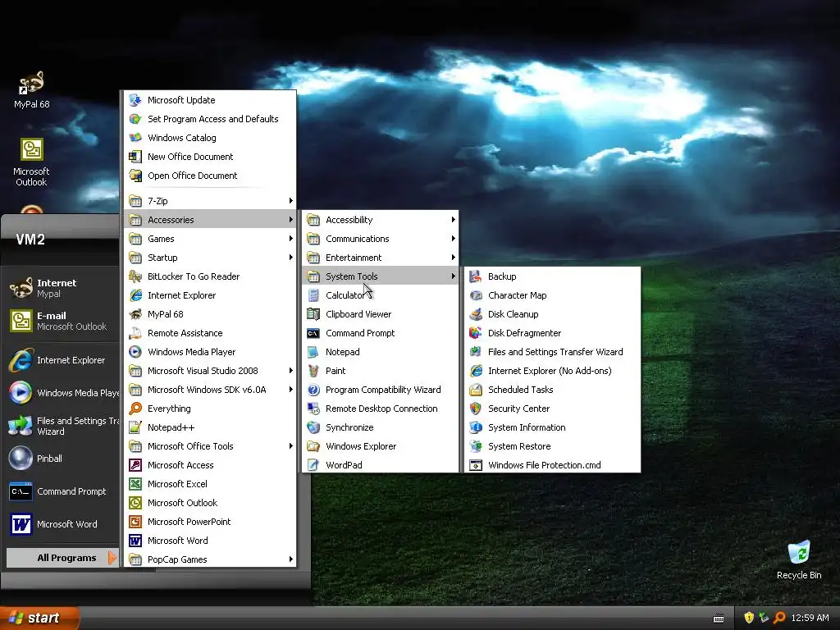Open Remote Desktop Connection icon
Viewport: 840px width, 630px height.
313,409
